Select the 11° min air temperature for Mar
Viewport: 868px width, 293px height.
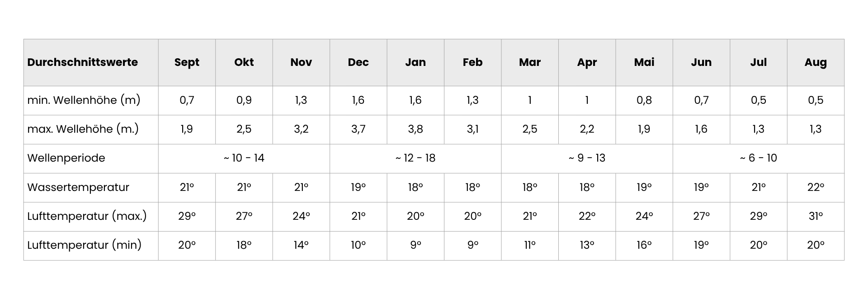click(530, 245)
